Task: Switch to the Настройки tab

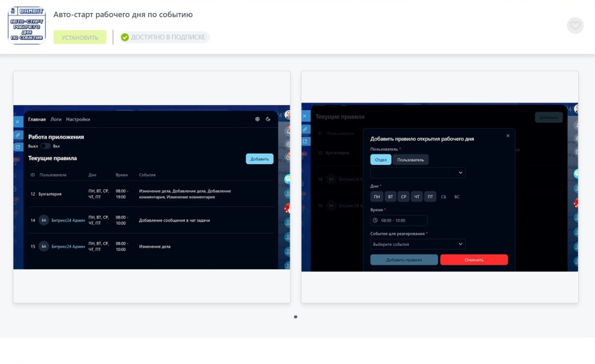Action: [x=78, y=119]
